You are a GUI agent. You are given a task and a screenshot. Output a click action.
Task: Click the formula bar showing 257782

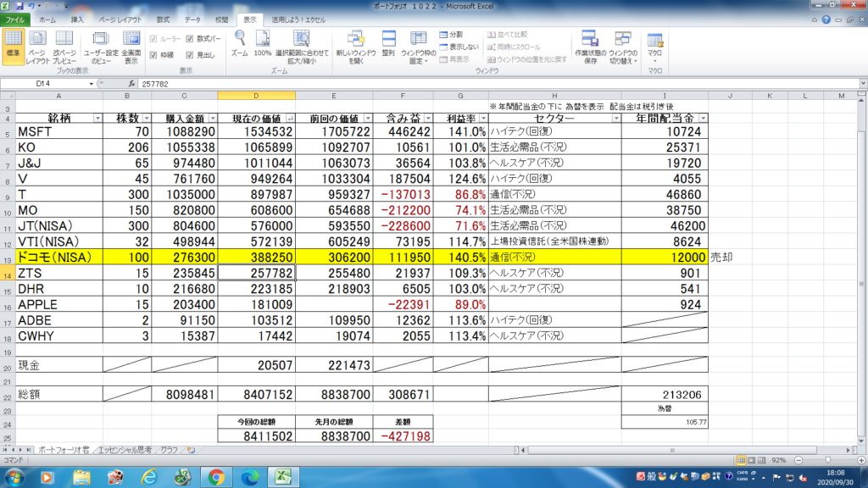pos(498,84)
